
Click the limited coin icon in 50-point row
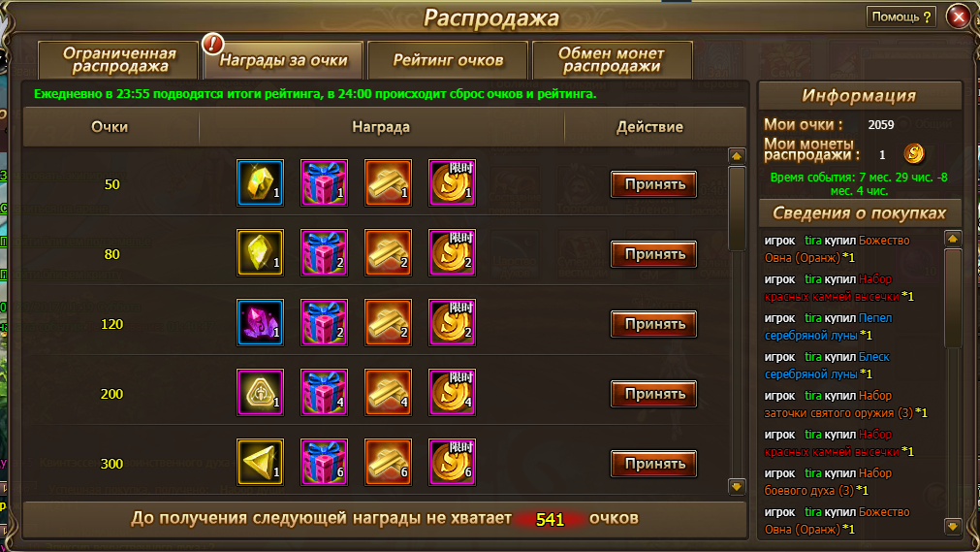[x=452, y=182]
